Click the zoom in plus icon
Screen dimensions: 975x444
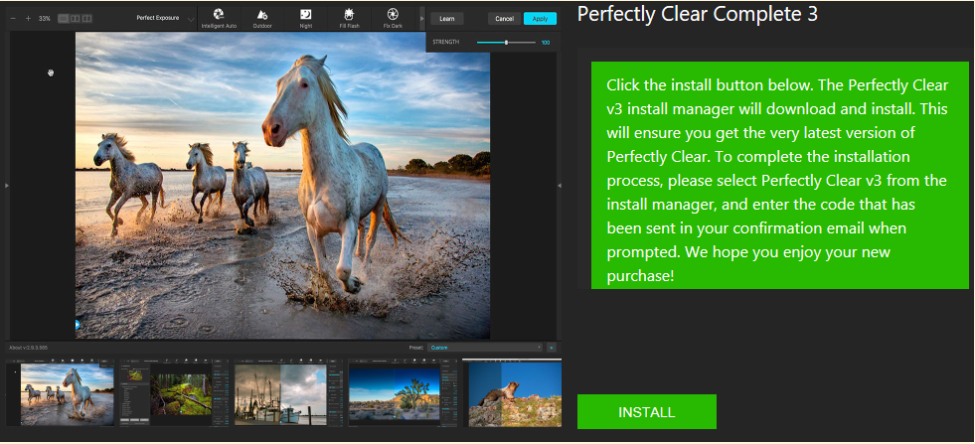coord(28,19)
